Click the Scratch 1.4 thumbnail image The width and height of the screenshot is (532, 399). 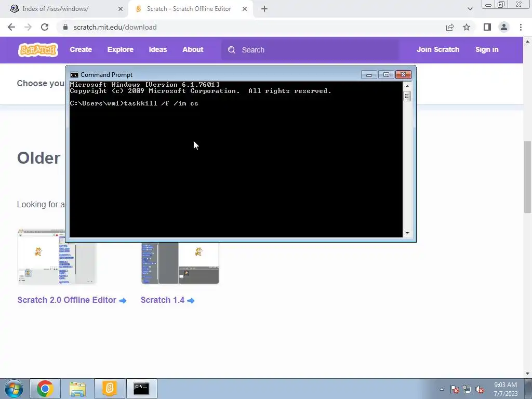point(180,263)
